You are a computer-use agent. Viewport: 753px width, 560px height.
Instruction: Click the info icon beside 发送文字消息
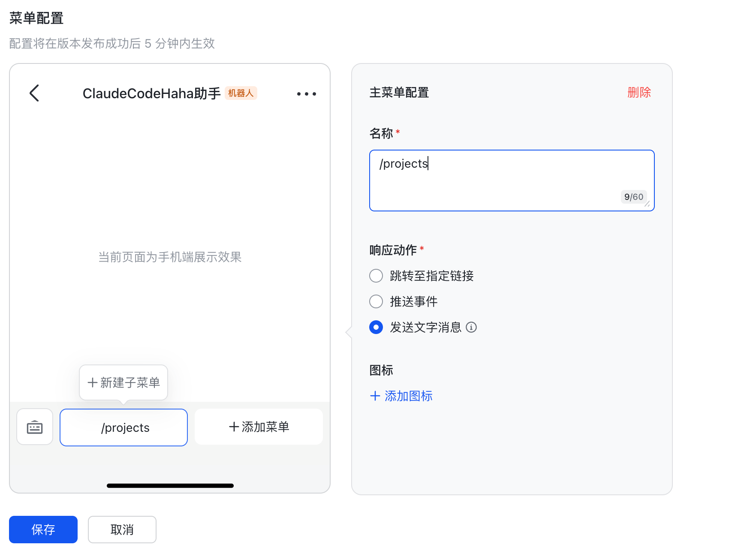[471, 328]
